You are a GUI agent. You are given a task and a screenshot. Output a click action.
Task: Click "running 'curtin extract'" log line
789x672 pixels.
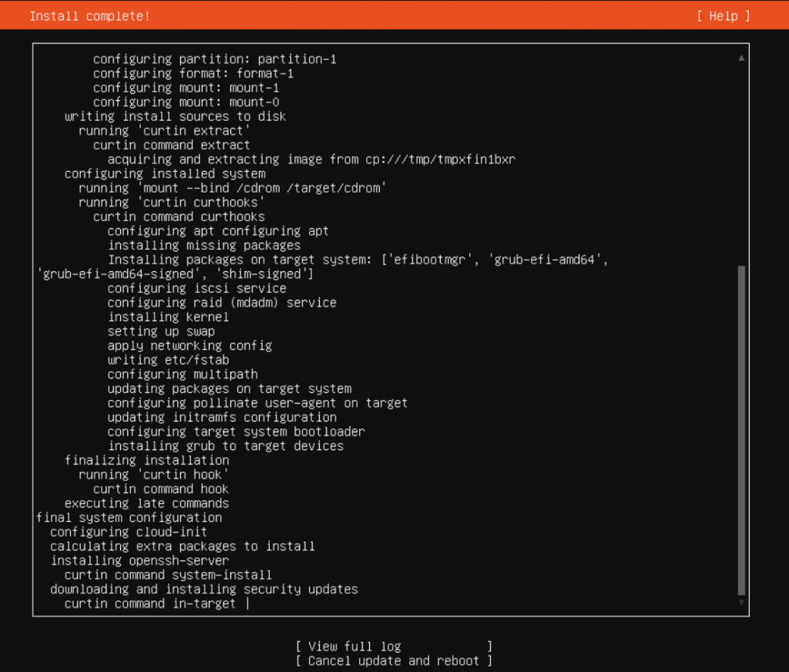click(x=165, y=131)
